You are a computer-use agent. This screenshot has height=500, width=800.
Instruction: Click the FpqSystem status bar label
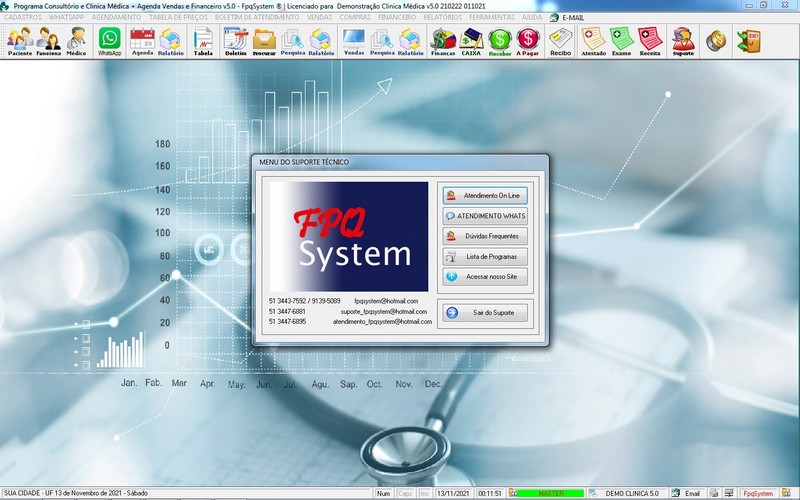758,493
